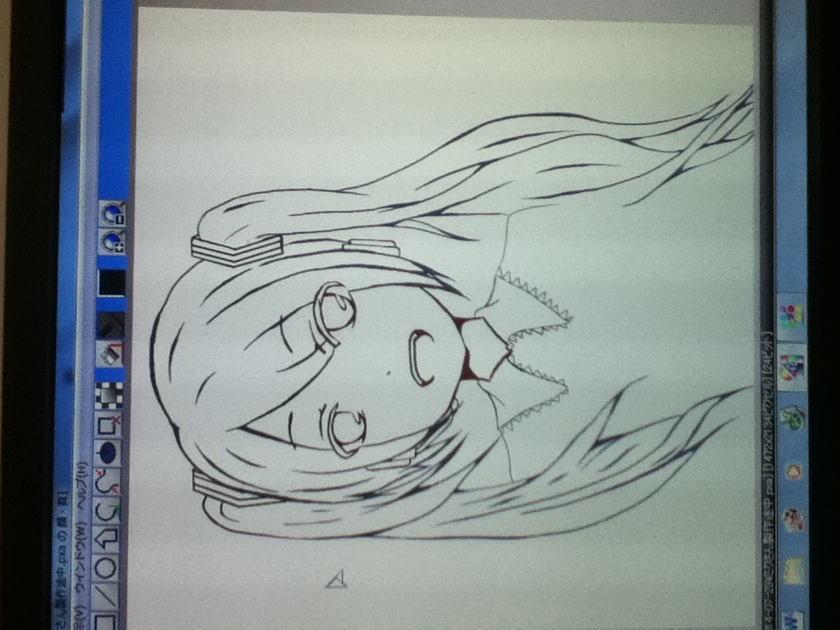Select the curve tool with red arrow
This screenshot has height=630, width=840.
(x=108, y=480)
